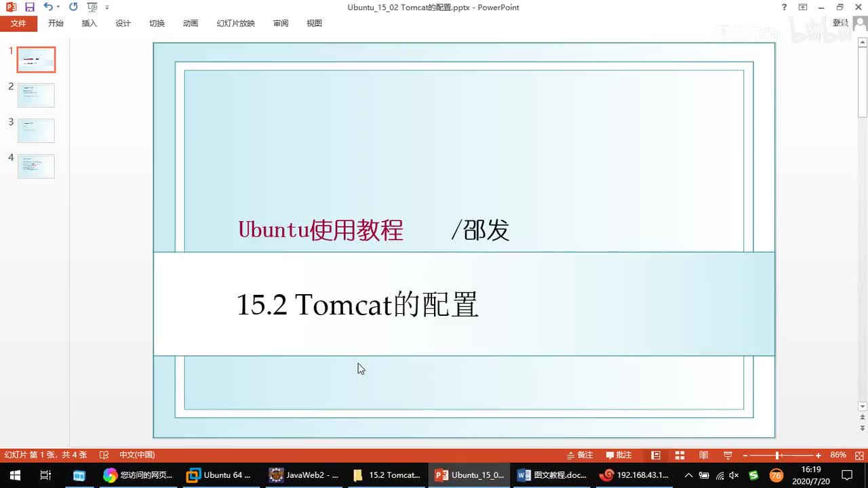Switch to the 动画 ribbon tab

[191, 23]
